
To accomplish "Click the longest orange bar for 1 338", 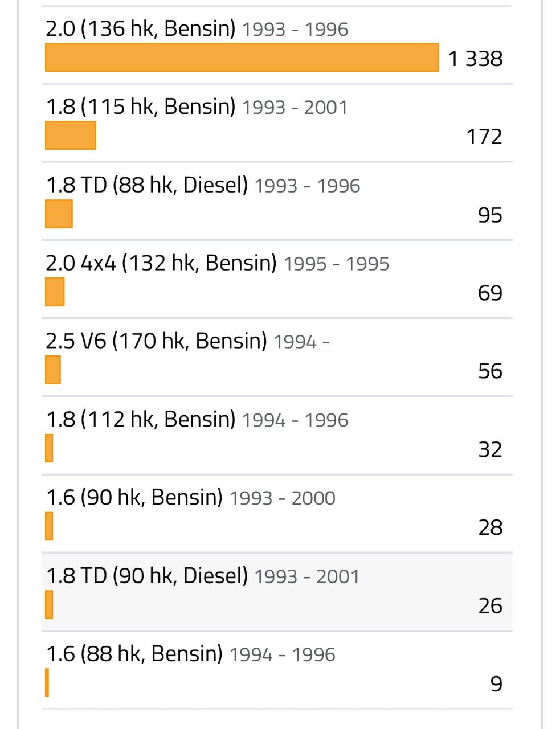I will pyautogui.click(x=242, y=58).
